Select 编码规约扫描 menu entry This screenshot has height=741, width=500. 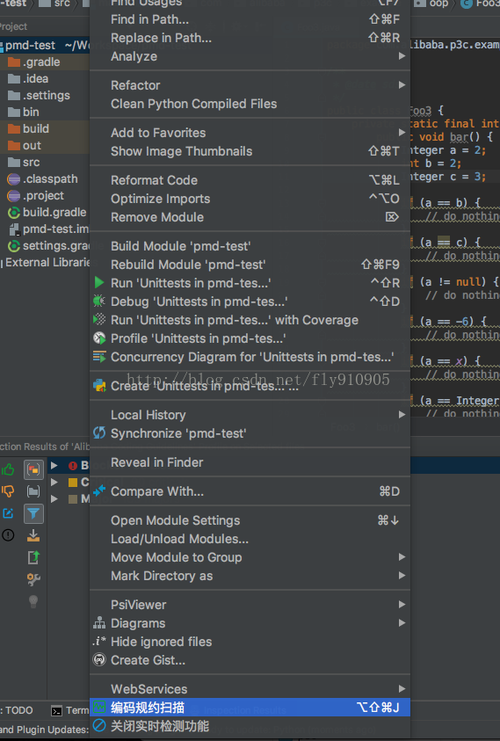250,707
